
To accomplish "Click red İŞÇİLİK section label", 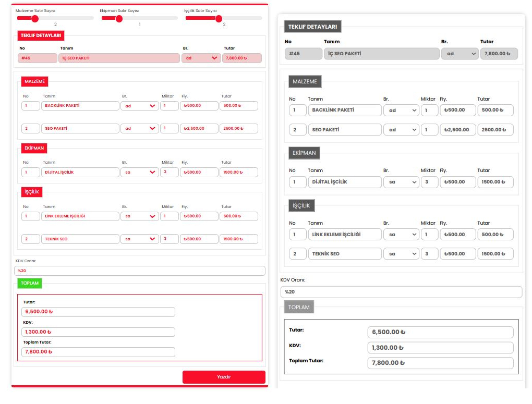I will (x=31, y=192).
